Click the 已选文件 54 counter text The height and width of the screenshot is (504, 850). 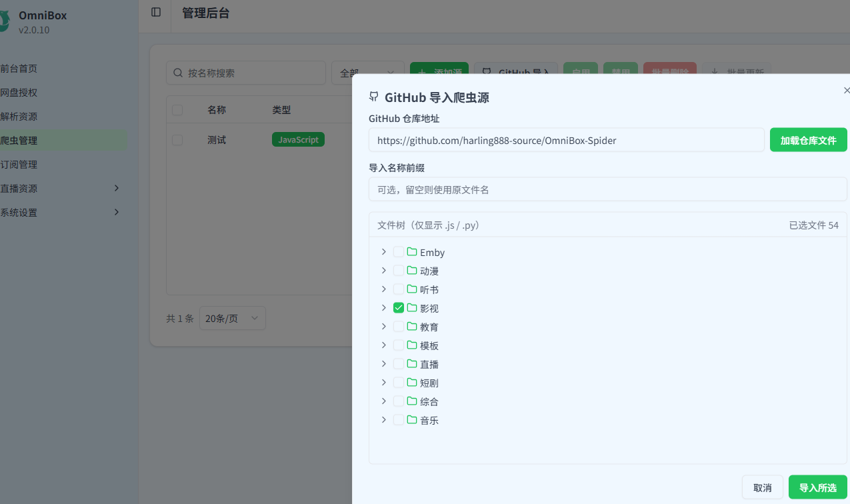814,225
